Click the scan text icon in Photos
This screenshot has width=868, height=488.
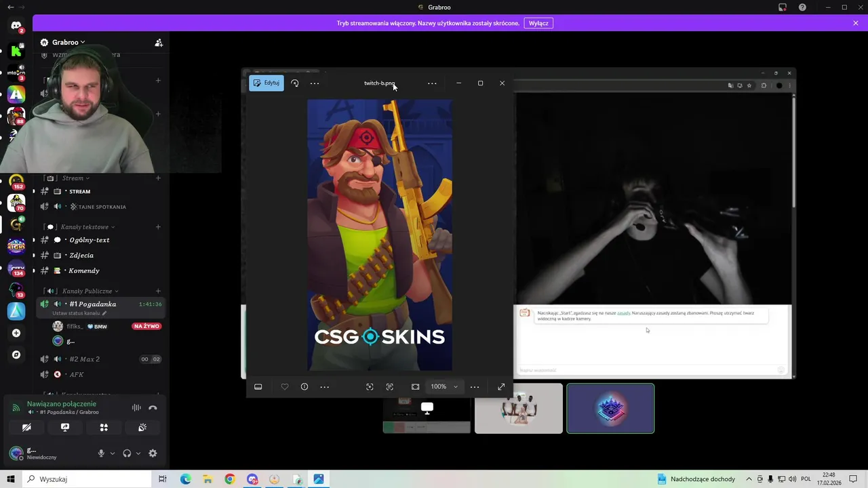pos(390,387)
